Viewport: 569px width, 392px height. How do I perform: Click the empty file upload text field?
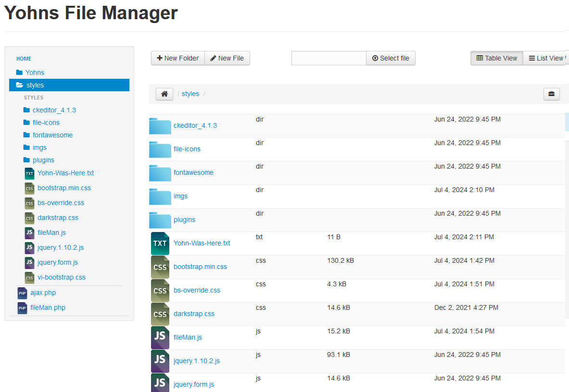tap(329, 58)
